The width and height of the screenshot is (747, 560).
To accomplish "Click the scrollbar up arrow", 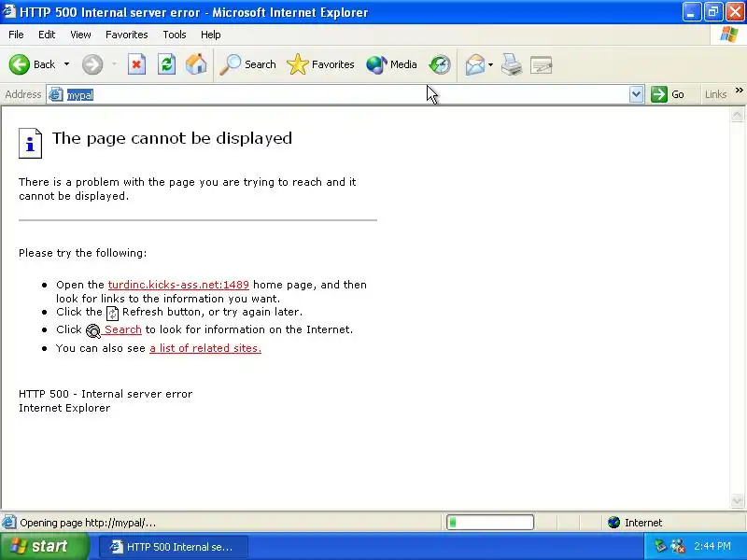I will coord(737,114).
